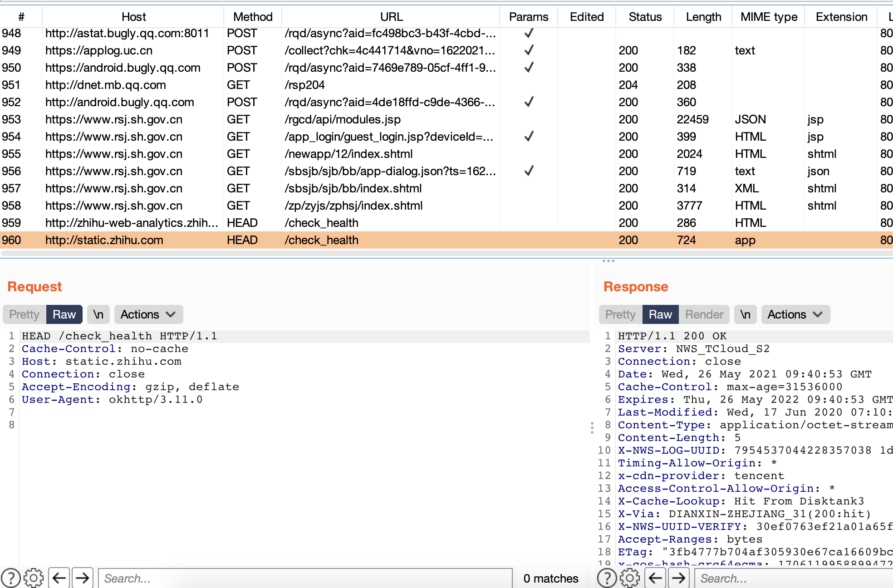Screen dimensions: 893x588
Task: Expand the Response Actions dropdown
Action: click(x=795, y=314)
